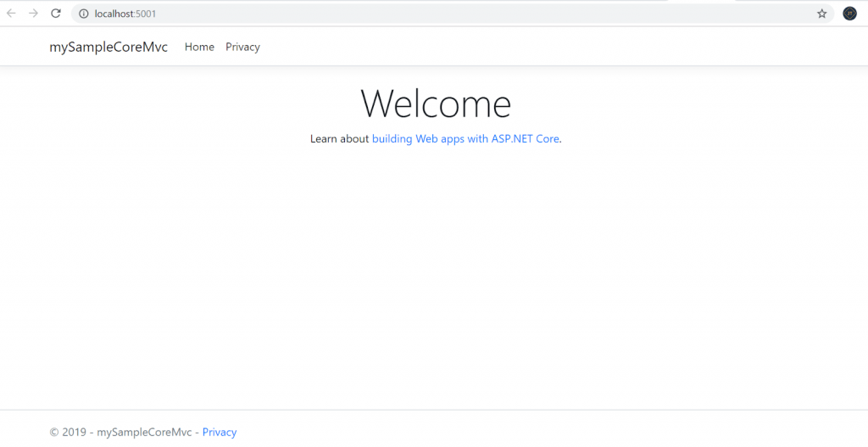The width and height of the screenshot is (868, 447).
Task: Open the browser profile avatar
Action: tap(849, 14)
